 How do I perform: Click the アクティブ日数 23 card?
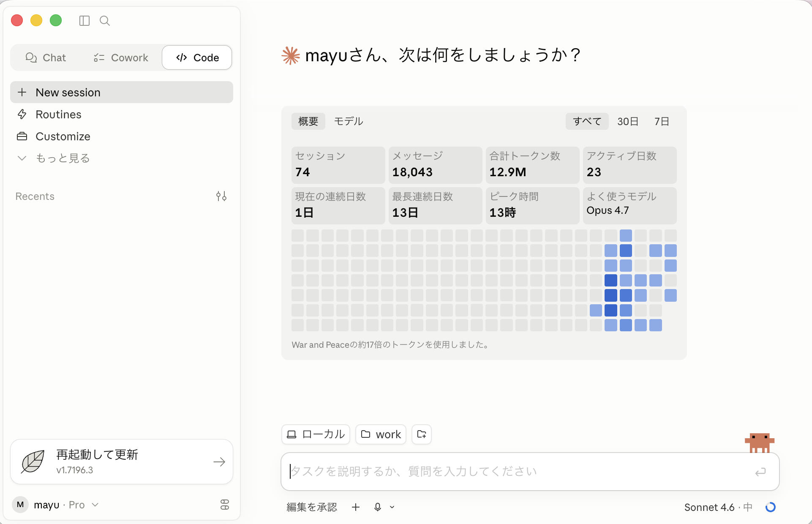tap(629, 165)
